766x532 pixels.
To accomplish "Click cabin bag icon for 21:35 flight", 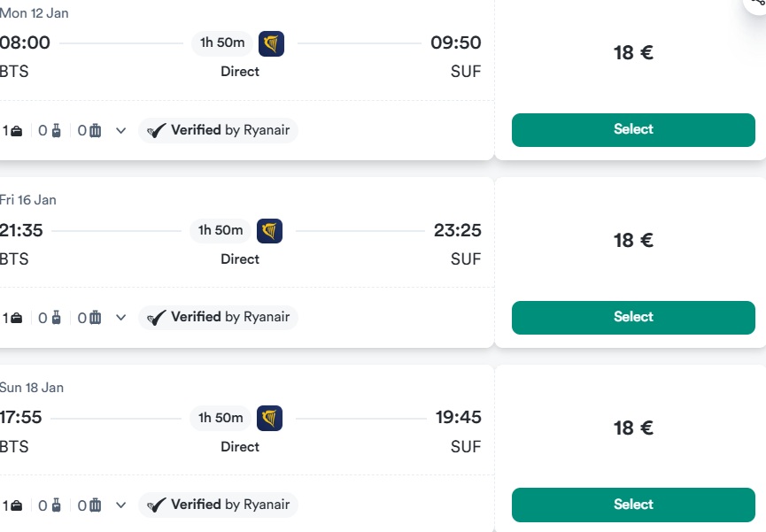I will pos(57,318).
